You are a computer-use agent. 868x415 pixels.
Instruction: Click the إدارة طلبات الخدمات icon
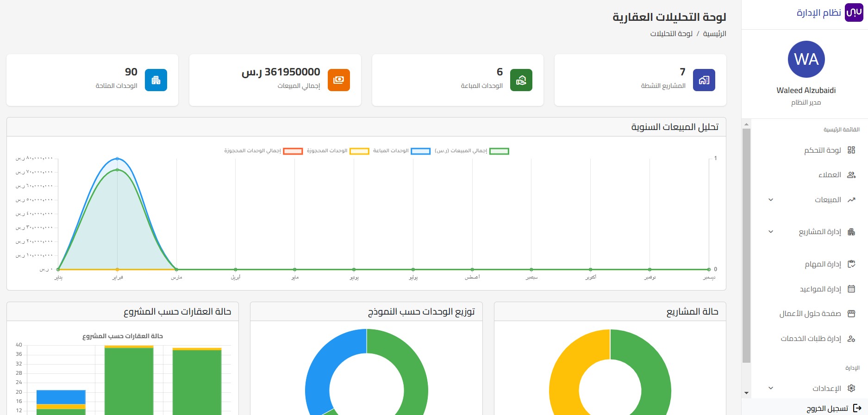pos(851,339)
